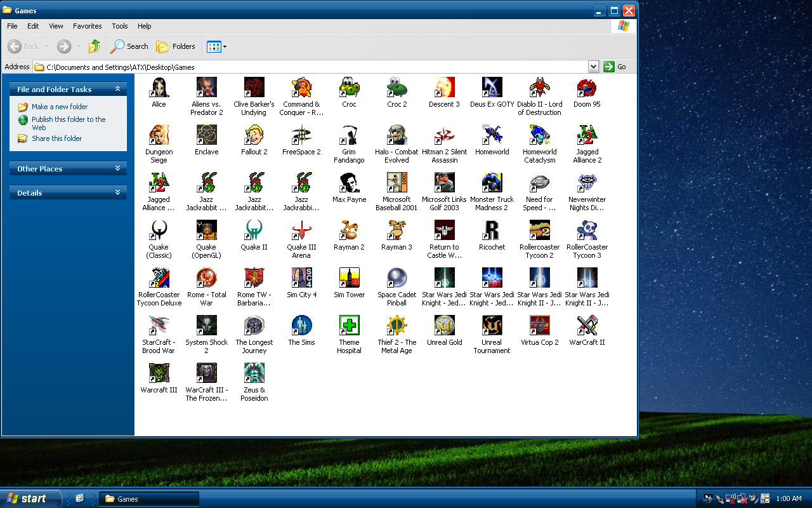Screen dimensions: 812x508
Task: Click the Croc 2 game icon
Action: (x=397, y=87)
